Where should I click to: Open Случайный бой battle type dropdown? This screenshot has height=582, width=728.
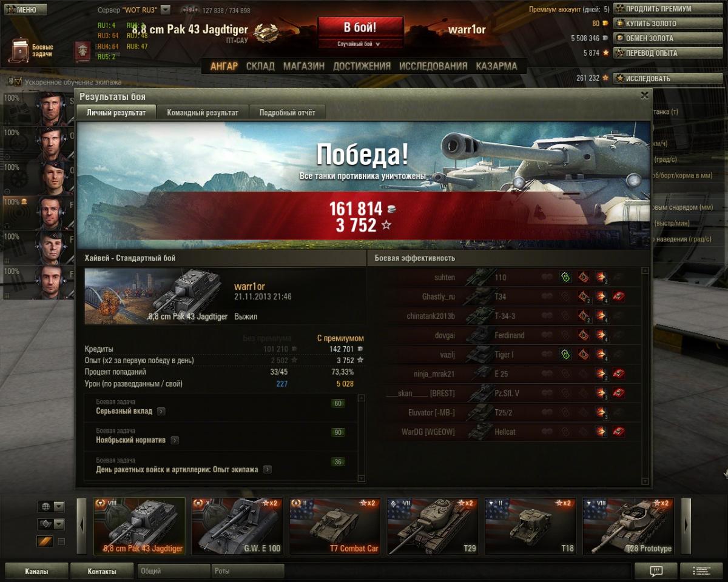click(360, 44)
